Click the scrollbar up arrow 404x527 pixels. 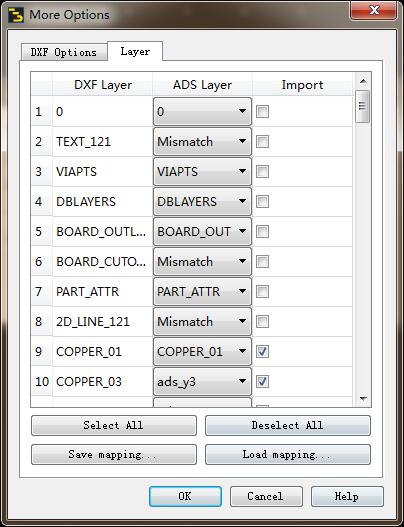pyautogui.click(x=363, y=81)
